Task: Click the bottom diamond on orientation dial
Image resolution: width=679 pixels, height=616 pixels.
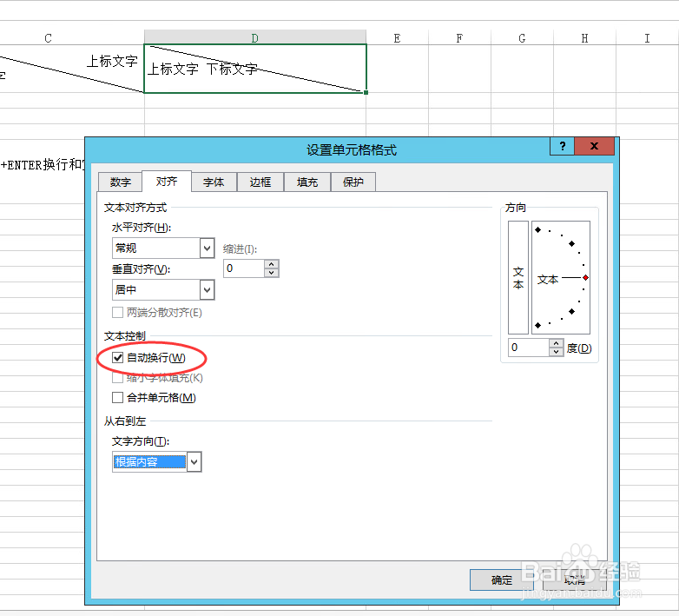Action: [537, 325]
